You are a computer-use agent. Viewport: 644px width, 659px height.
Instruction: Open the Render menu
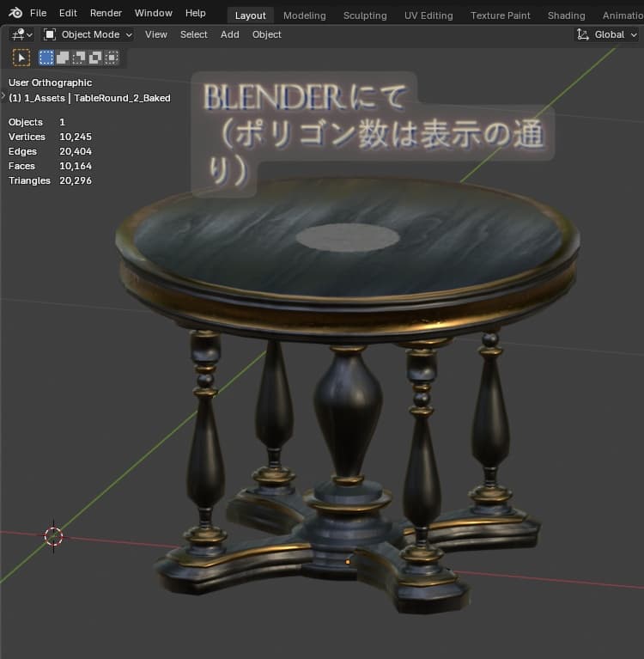point(106,13)
